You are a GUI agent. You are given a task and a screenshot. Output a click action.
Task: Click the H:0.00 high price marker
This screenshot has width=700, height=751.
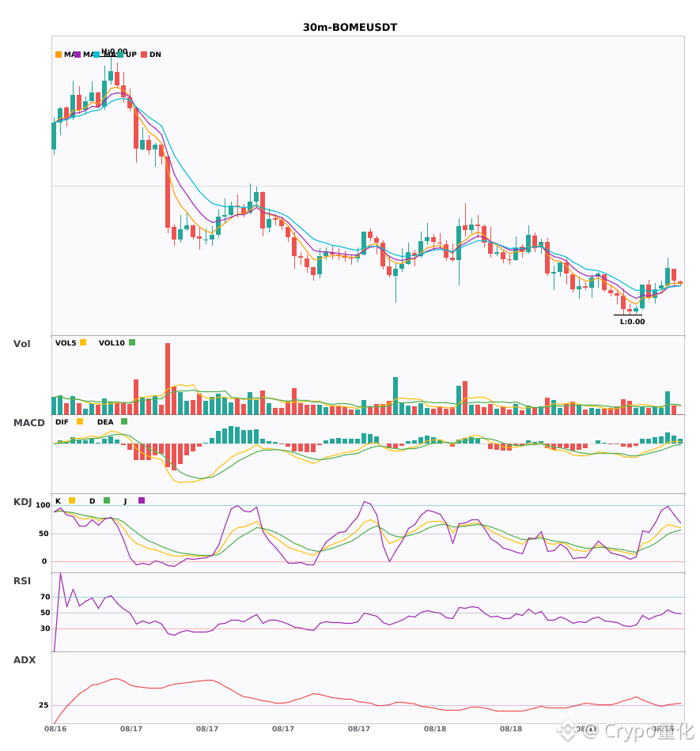pyautogui.click(x=115, y=51)
